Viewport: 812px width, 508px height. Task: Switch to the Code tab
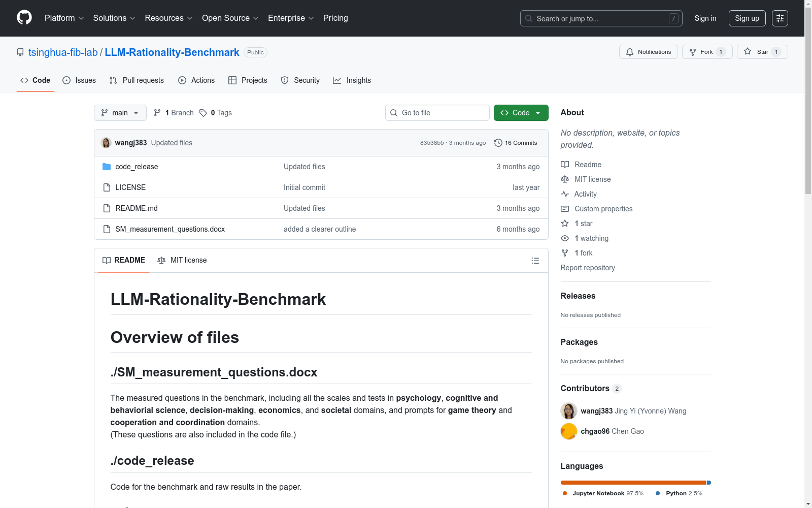coord(36,80)
